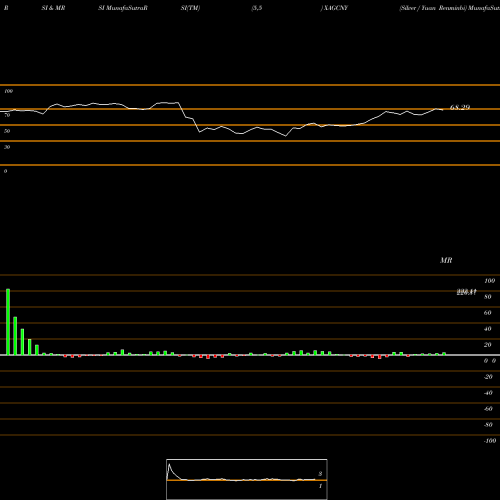Click the MR axis label -60

tap(488, 409)
